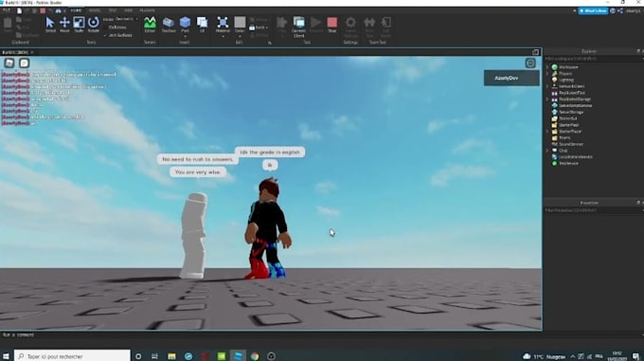
Task: Click the AzurtyDev player list entry
Action: point(511,78)
